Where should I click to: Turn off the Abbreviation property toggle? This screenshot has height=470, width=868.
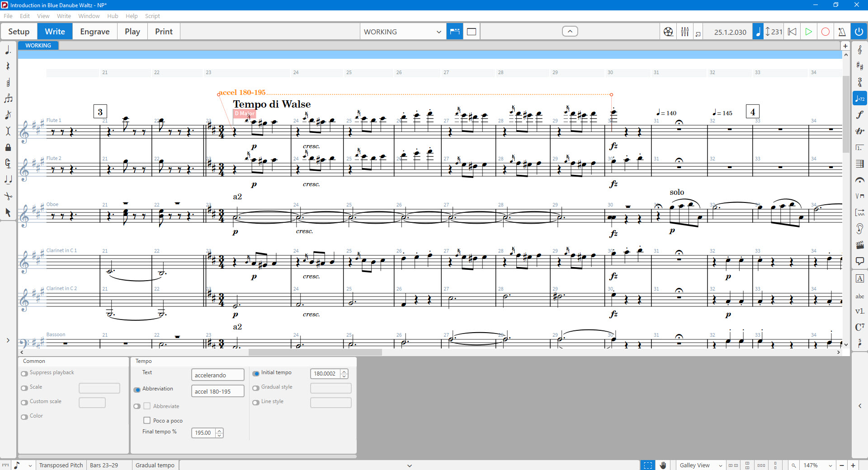point(137,390)
